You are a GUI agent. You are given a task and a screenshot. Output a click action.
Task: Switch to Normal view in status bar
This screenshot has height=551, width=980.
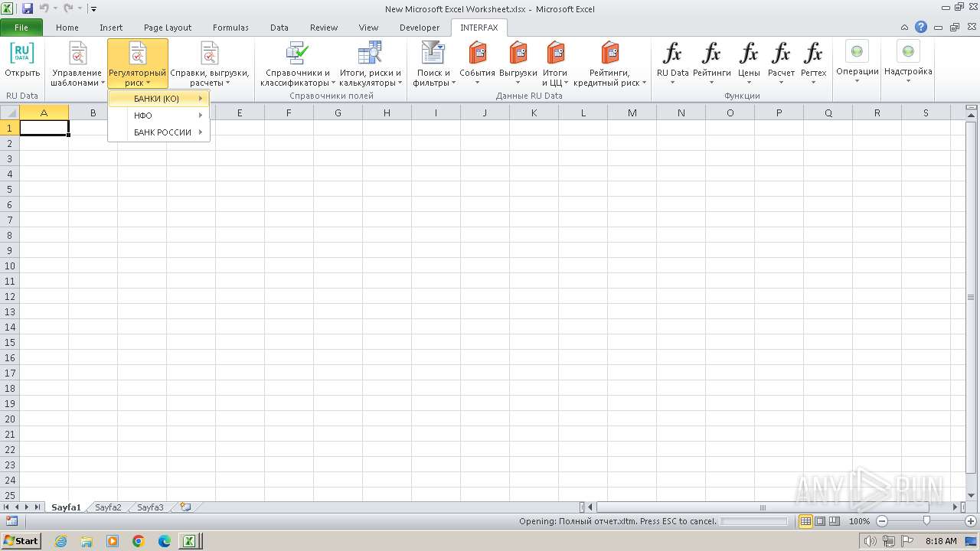[x=805, y=521]
